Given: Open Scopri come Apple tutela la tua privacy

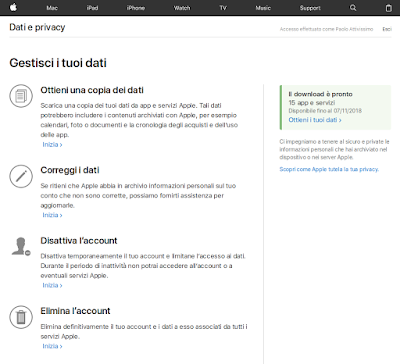Looking at the screenshot, I should click(x=329, y=169).
